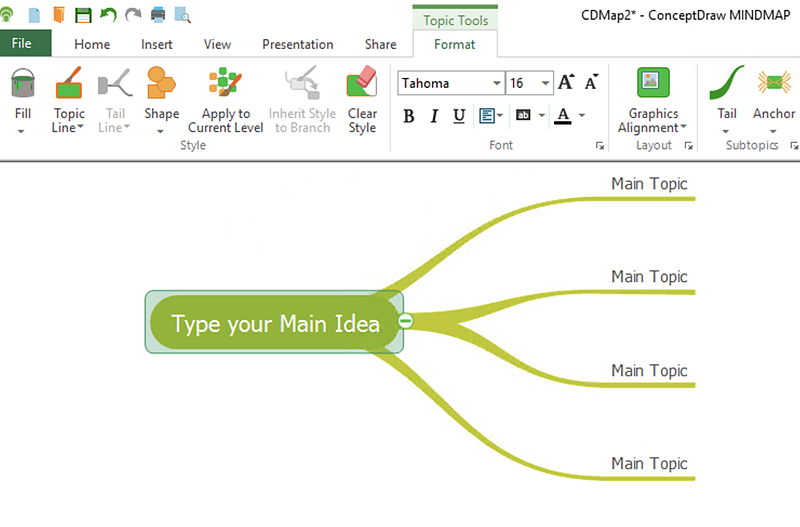Image resolution: width=800 pixels, height=527 pixels.
Task: Toggle underline formatting
Action: (x=459, y=116)
